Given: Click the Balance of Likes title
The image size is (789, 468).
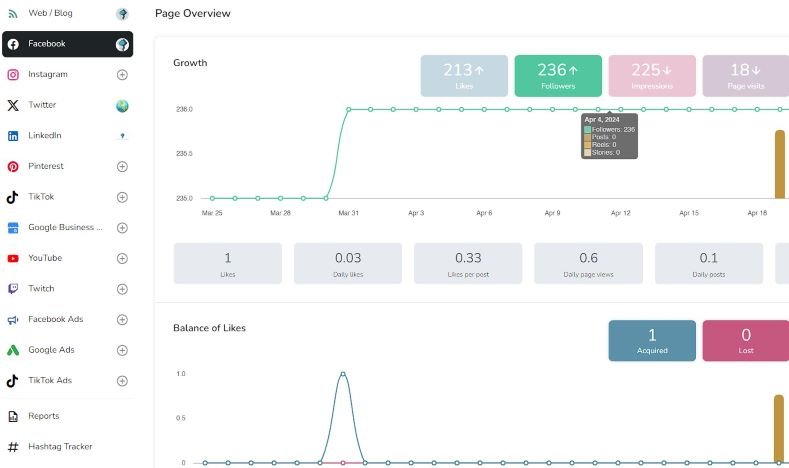Looking at the screenshot, I should pos(209,328).
